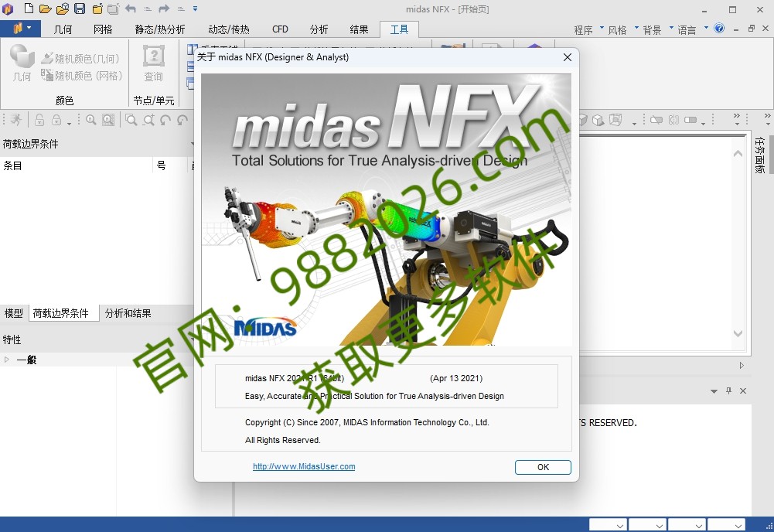Select the 工具 ribbon tab
Screen dimensions: 774x532
point(399,29)
